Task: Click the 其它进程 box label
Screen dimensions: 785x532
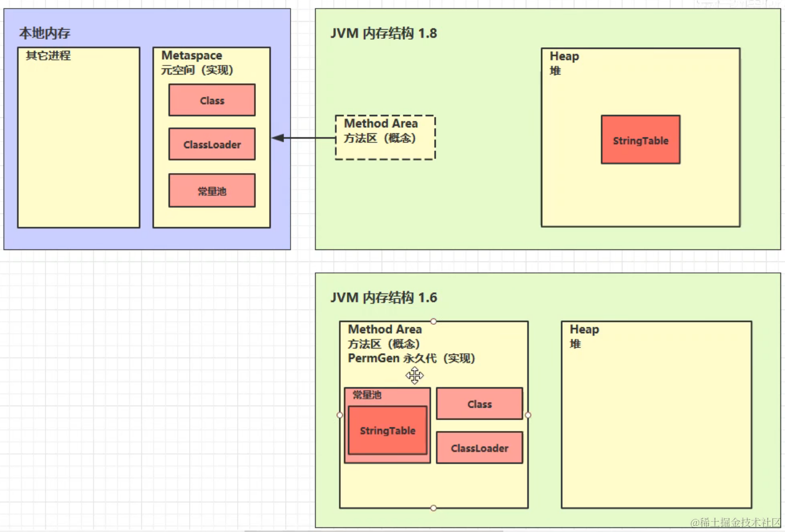Action: tap(48, 55)
